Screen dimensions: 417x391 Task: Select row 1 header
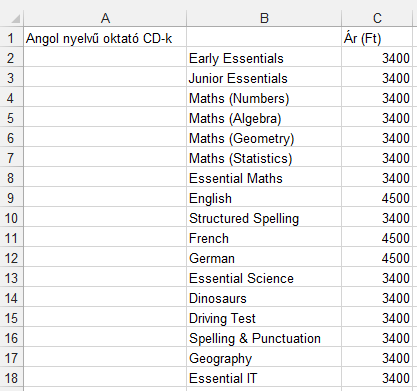[x=12, y=38]
